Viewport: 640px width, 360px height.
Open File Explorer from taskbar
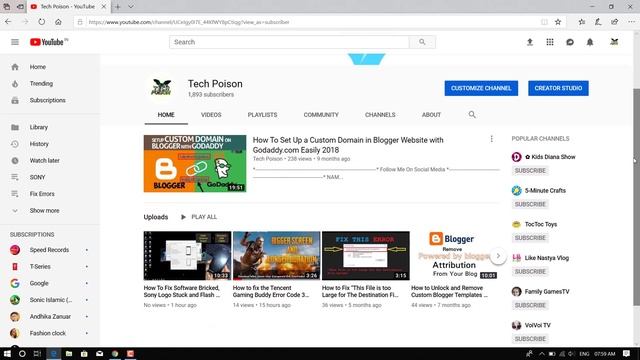click(69, 353)
